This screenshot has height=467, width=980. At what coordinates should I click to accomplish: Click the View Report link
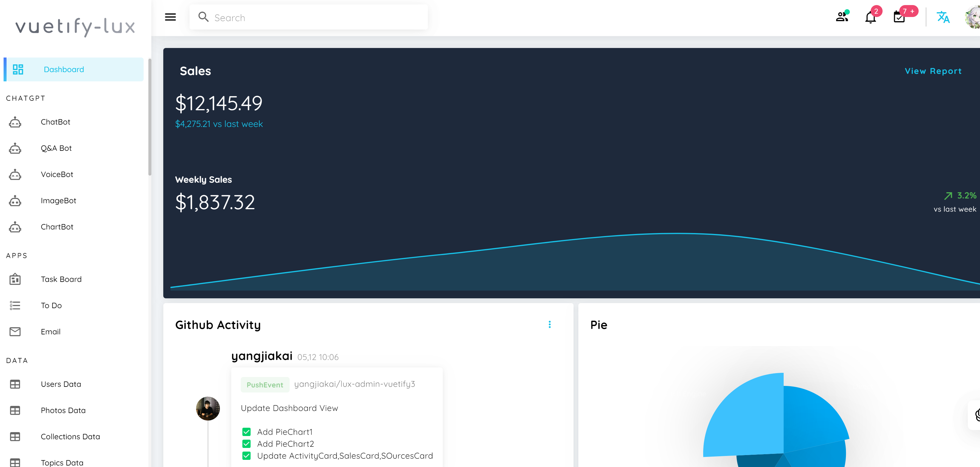point(933,71)
